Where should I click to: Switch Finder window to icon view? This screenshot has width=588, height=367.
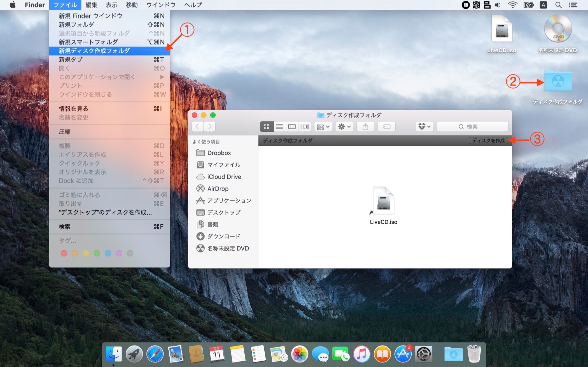(267, 127)
